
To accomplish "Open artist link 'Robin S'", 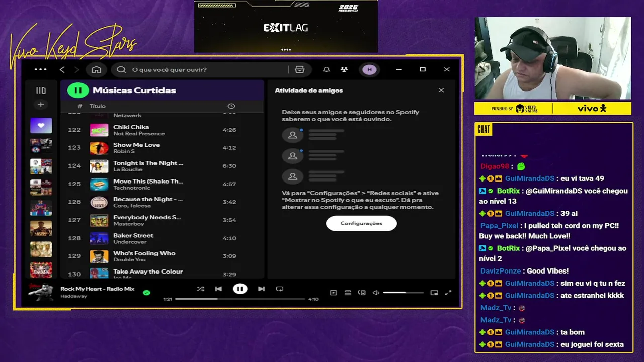I will click(124, 151).
